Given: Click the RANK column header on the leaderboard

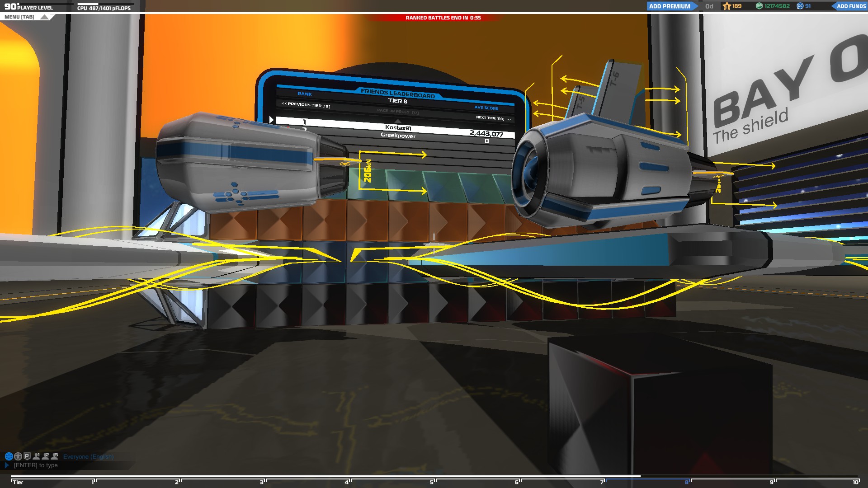Looking at the screenshot, I should (x=304, y=94).
